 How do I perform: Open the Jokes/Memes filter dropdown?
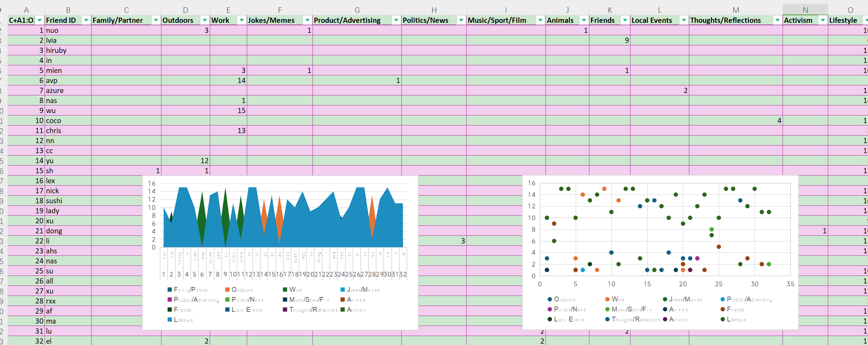(307, 20)
